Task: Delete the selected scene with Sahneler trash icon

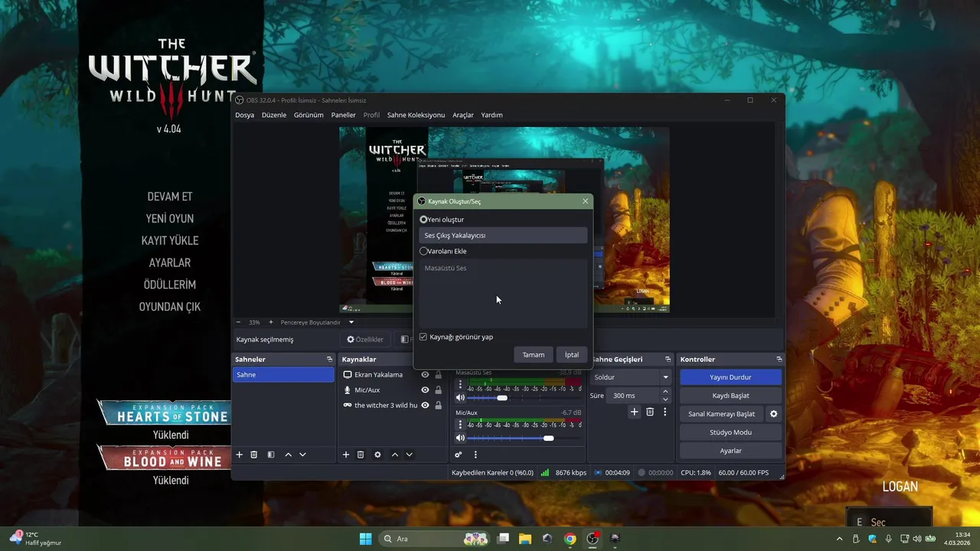Action: coord(254,455)
